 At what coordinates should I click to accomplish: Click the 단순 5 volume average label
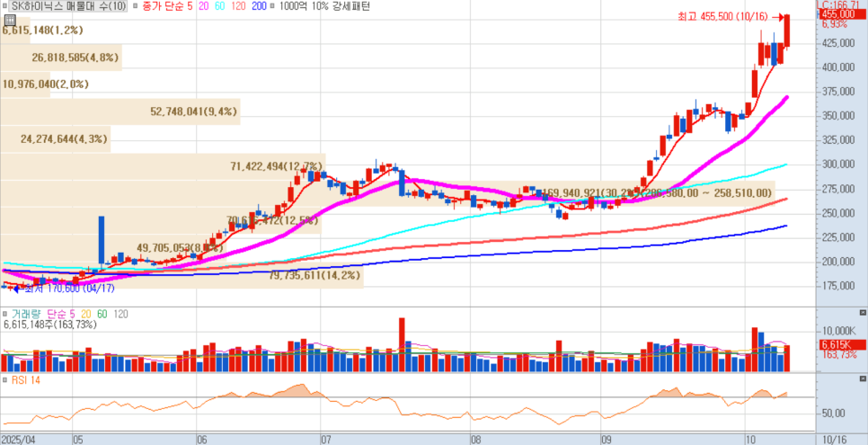61,315
